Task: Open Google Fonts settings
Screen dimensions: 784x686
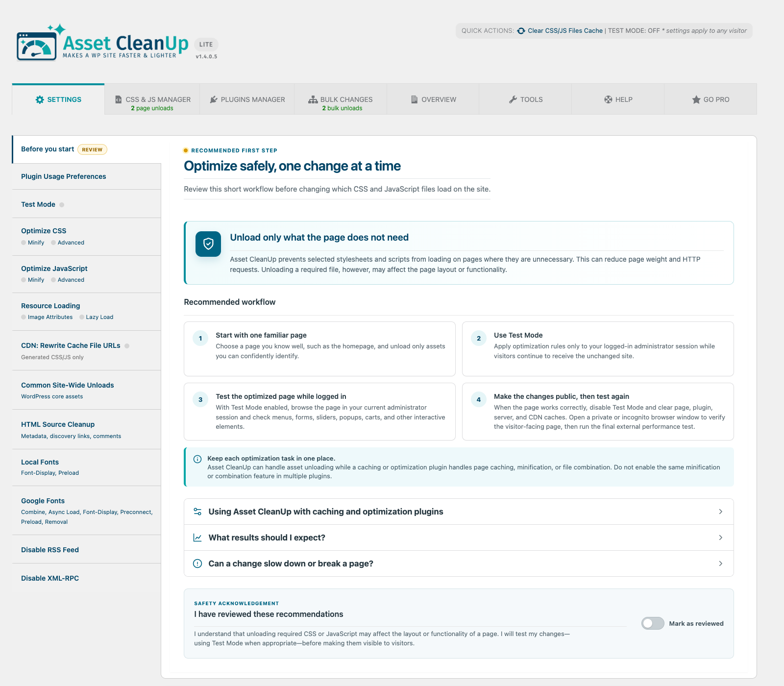Action: click(x=86, y=511)
